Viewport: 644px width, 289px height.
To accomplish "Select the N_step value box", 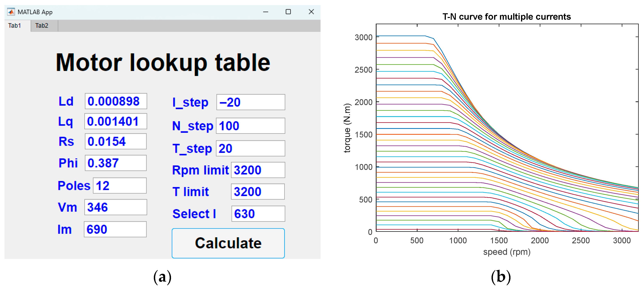I will click(x=250, y=126).
